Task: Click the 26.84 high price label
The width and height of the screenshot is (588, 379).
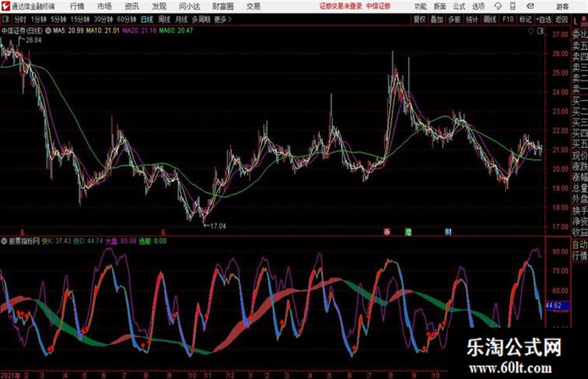Action: [x=34, y=40]
